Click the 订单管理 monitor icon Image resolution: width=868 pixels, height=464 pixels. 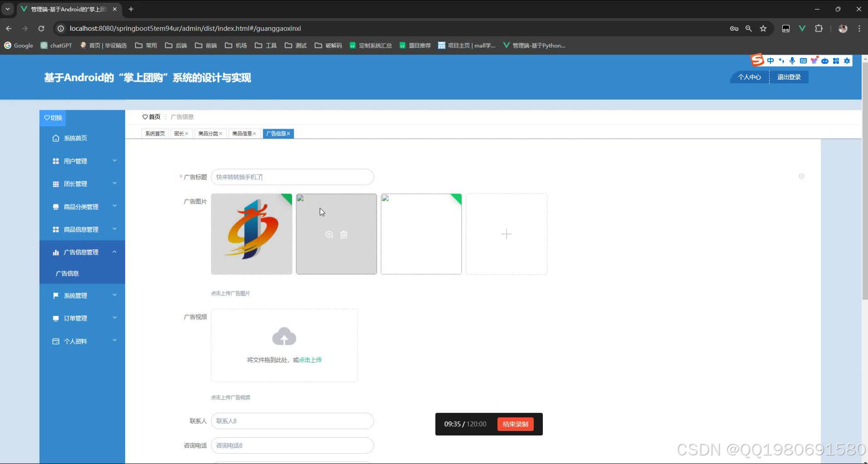click(56, 319)
